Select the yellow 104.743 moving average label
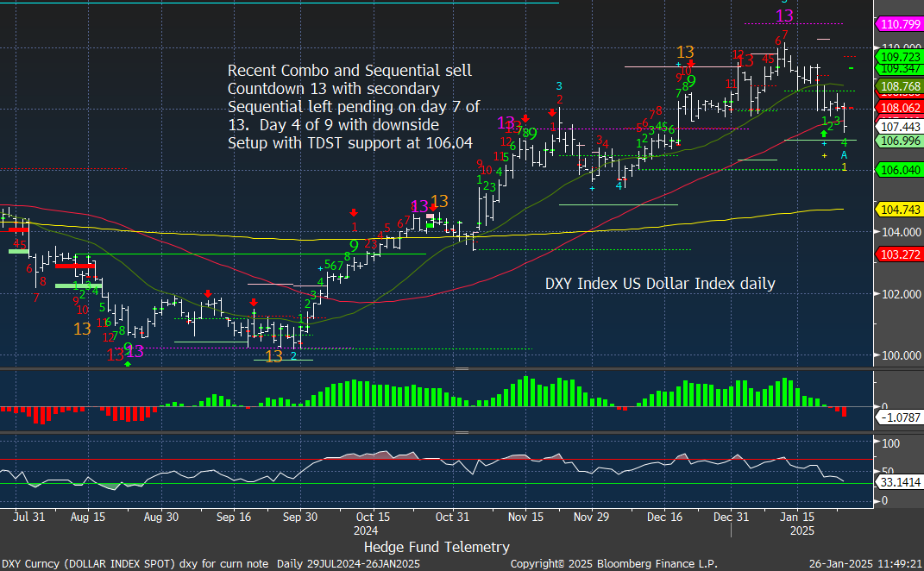This screenshot has width=924, height=571. [899, 210]
